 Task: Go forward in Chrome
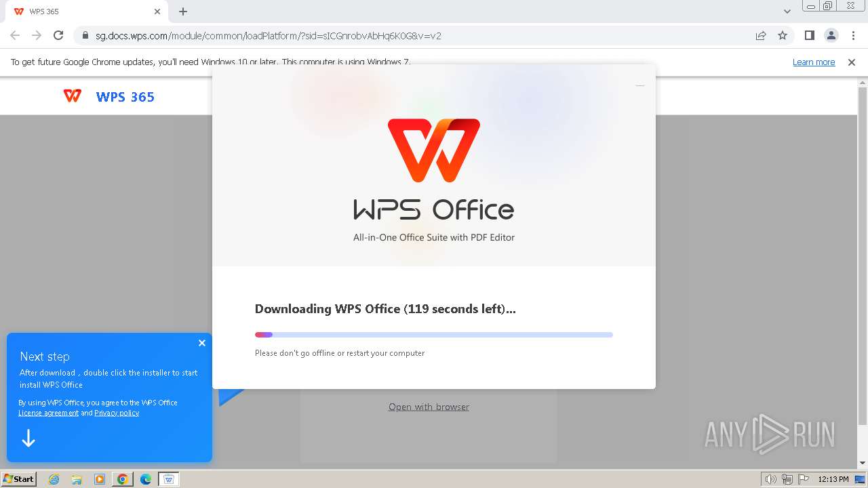pos(37,35)
